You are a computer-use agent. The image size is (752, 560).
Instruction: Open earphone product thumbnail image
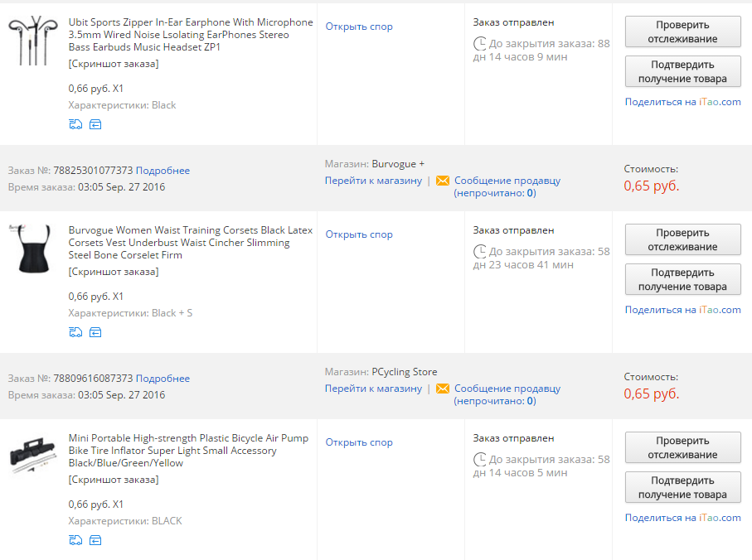[33, 41]
